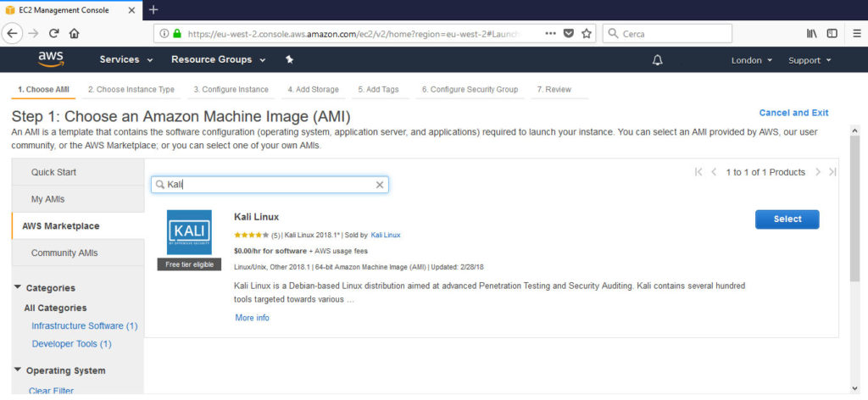Go to next results page
The width and height of the screenshot is (868, 400).
click(x=818, y=172)
